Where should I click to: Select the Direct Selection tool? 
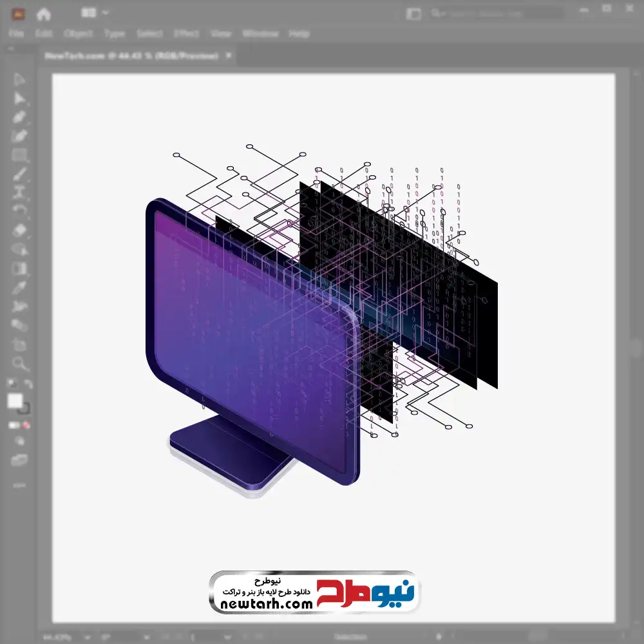[19, 99]
